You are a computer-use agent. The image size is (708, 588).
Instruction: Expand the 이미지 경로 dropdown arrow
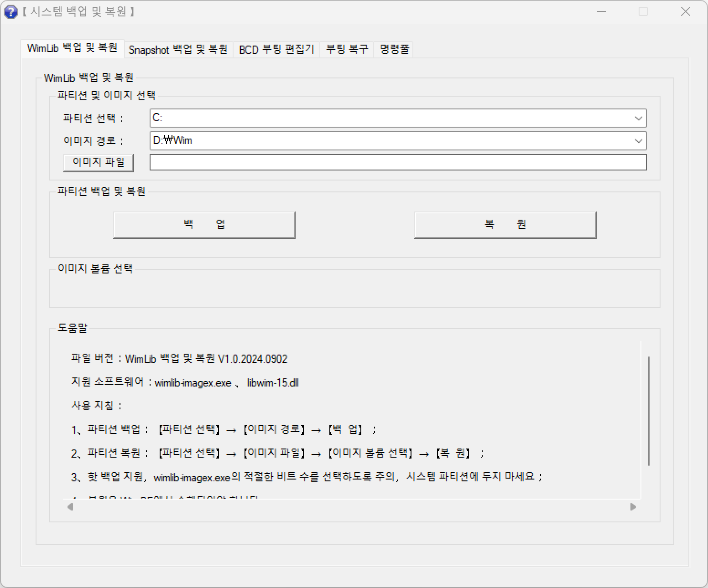pos(638,141)
